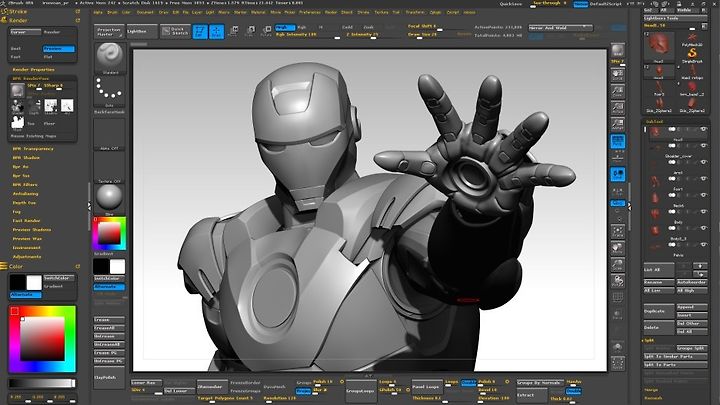
Task: Click the Shaded render pass thumbnail
Action: click(17, 107)
